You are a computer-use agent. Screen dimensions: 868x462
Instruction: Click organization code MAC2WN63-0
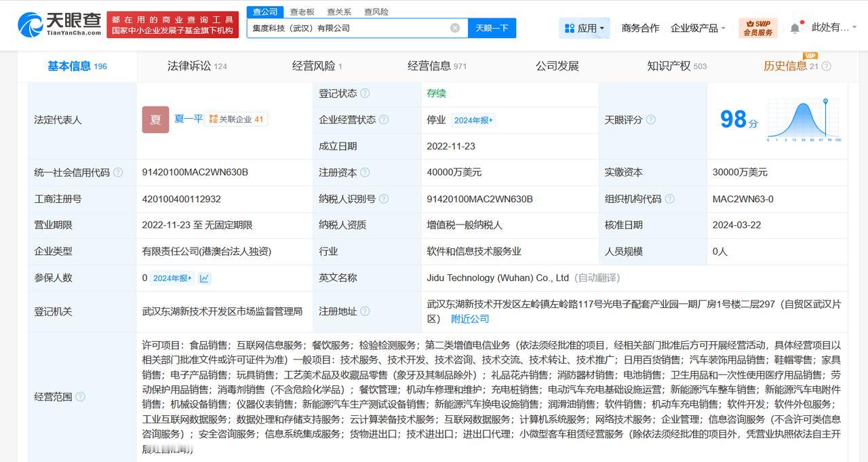point(743,199)
